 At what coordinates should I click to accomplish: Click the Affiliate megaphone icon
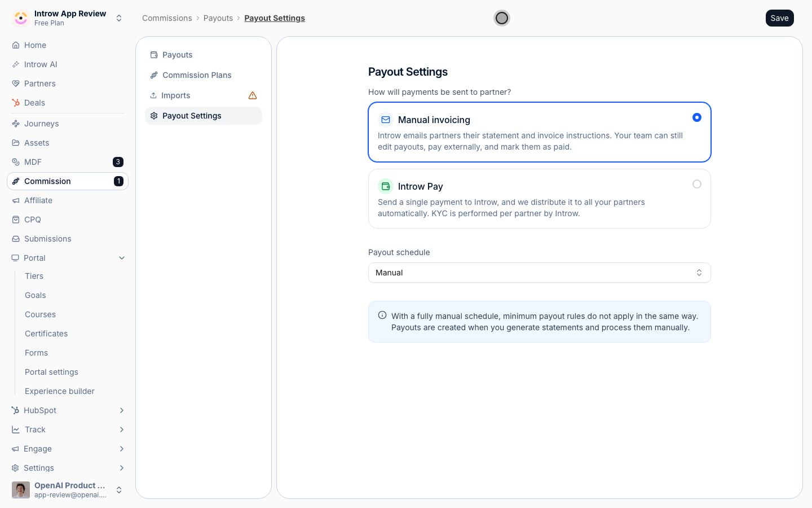coord(16,200)
